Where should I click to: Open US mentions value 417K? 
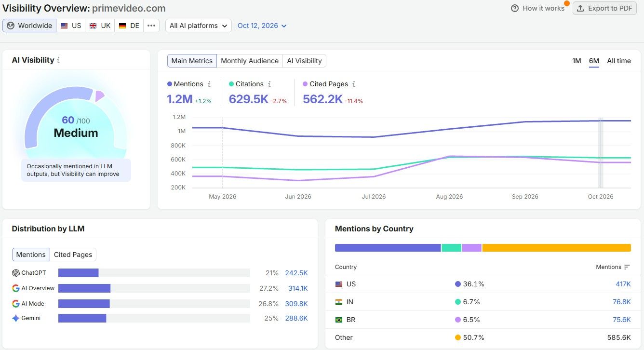623,284
